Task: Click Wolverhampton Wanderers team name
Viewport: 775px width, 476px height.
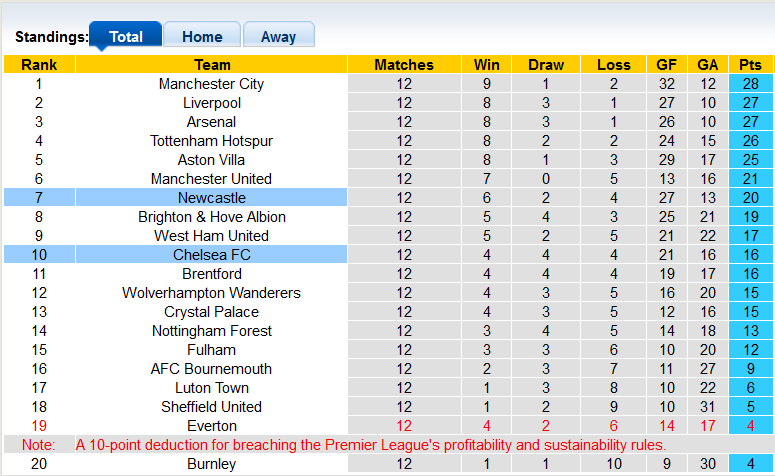Action: tap(211, 293)
